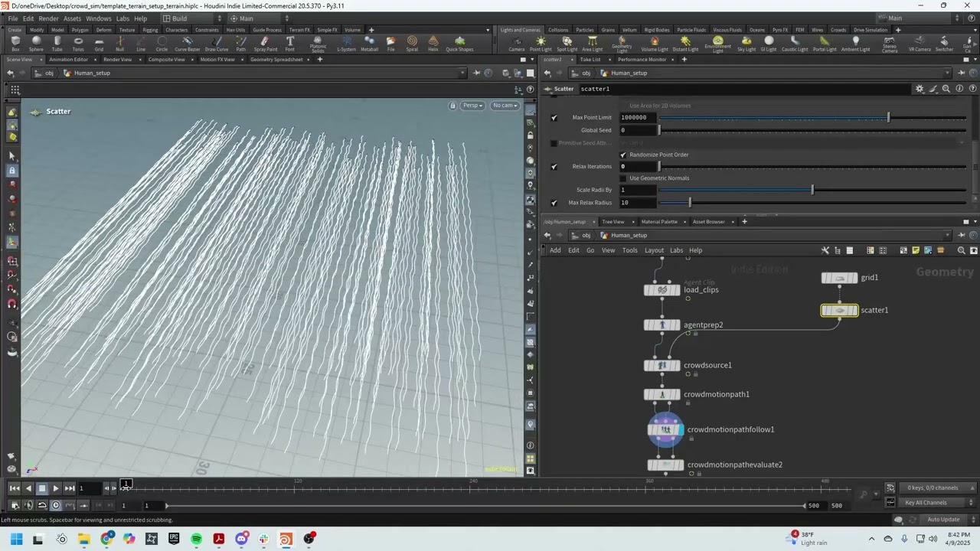Switch to the Geometry Spreadsheet tab
The image size is (980, 551).
[276, 60]
